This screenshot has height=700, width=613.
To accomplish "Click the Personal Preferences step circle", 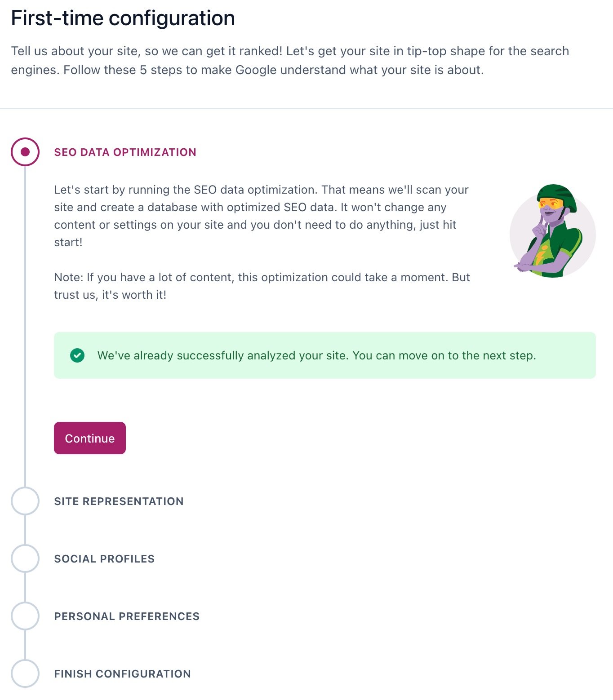I will click(x=25, y=616).
